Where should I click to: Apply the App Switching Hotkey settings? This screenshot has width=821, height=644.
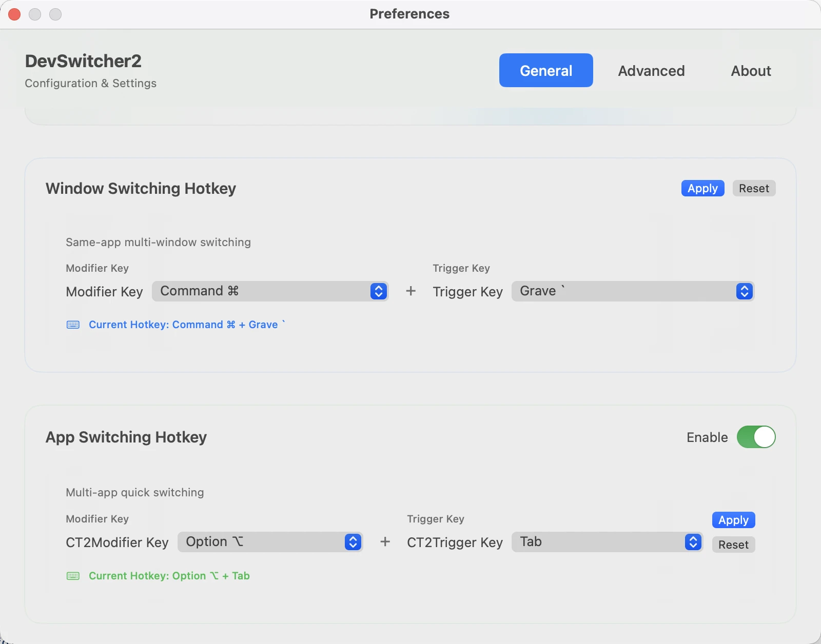(x=733, y=520)
